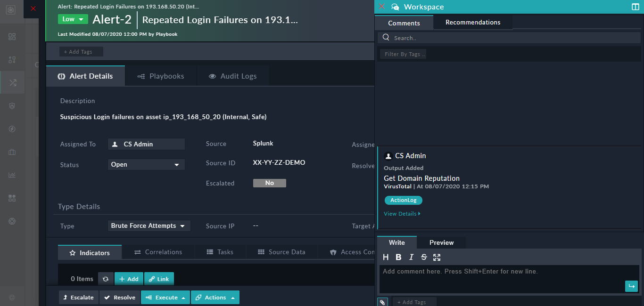Apply italic formatting to comment text
Viewport: 644px width, 306px height.
point(411,257)
